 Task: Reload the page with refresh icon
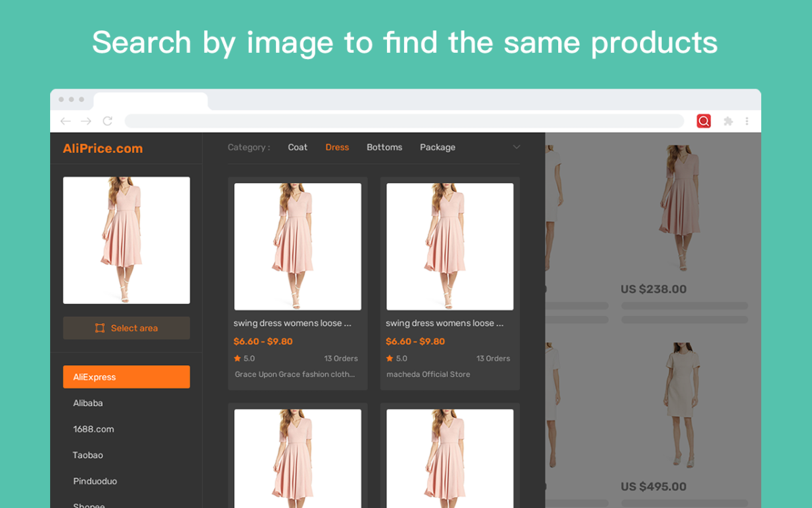click(108, 121)
